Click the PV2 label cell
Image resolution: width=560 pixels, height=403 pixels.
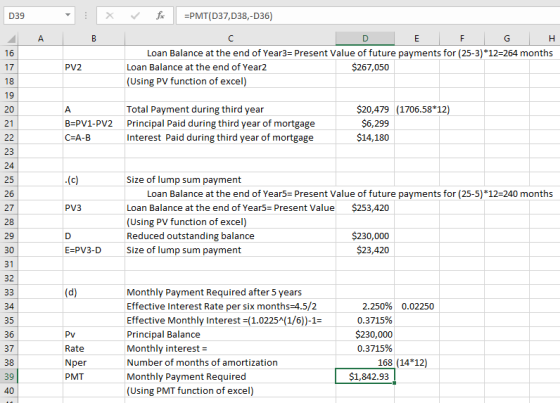coord(94,67)
